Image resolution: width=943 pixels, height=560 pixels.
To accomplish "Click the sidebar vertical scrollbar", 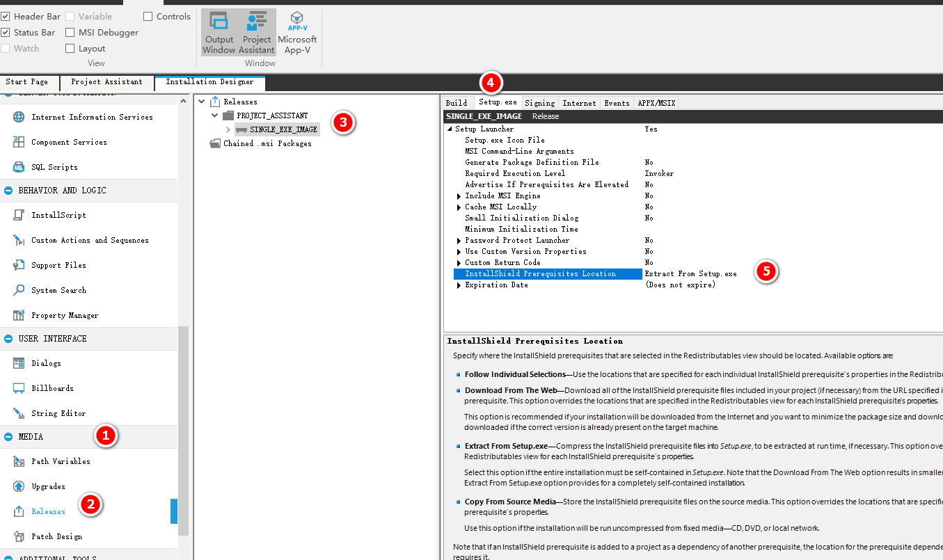I will coord(184,431).
